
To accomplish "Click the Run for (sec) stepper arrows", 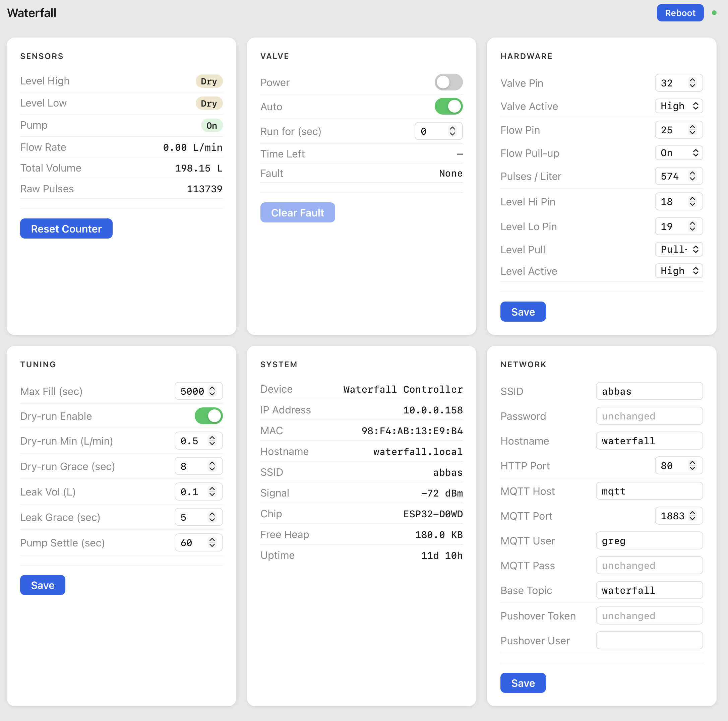I will [452, 131].
